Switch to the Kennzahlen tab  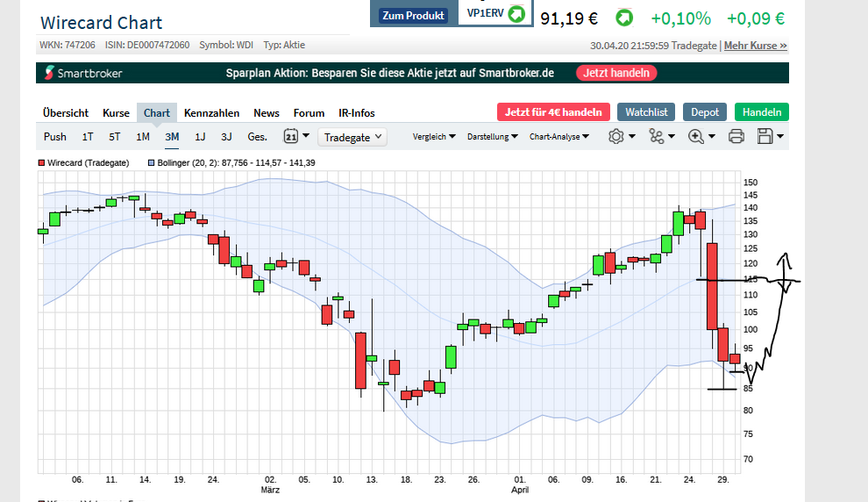pyautogui.click(x=212, y=112)
